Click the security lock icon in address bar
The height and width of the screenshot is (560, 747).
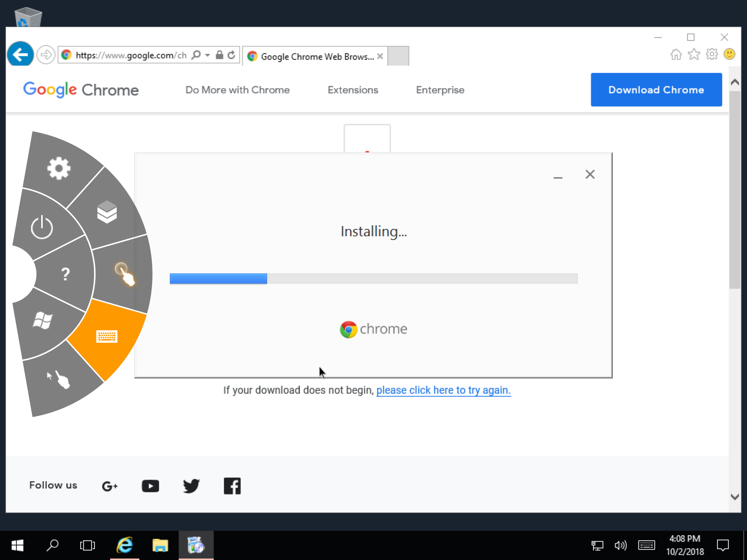219,55
